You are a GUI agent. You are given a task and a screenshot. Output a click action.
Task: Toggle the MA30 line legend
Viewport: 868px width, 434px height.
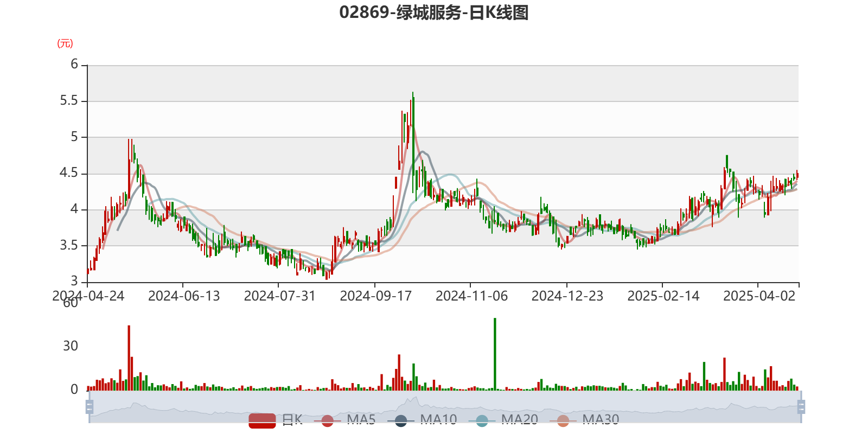pyautogui.click(x=584, y=420)
